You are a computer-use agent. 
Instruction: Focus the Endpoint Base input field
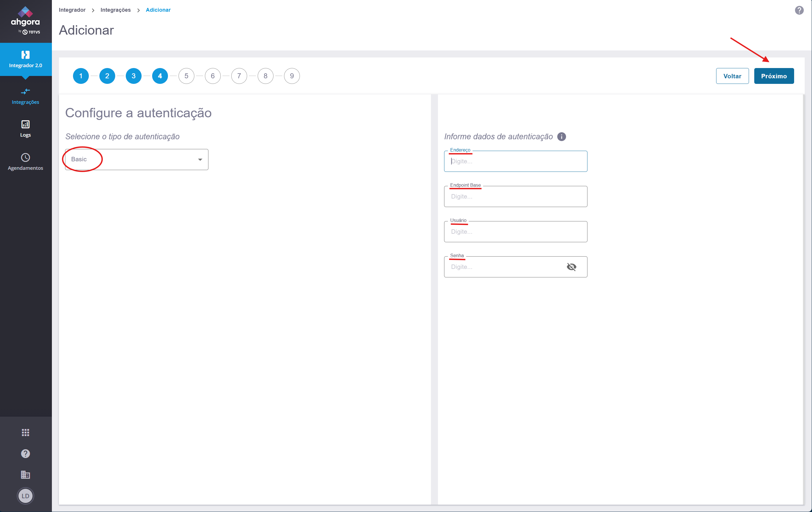(x=515, y=197)
